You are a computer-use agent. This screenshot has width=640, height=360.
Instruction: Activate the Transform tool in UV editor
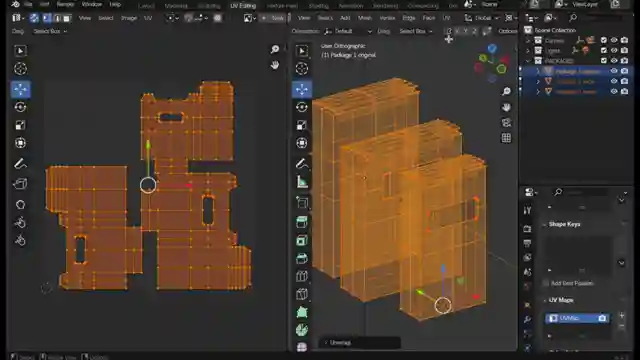click(20, 143)
